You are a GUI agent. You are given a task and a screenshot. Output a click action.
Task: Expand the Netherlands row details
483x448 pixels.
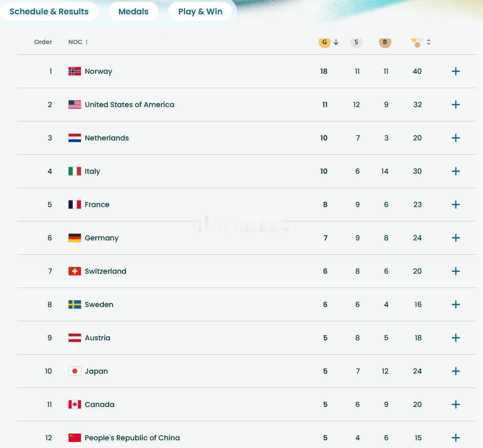pos(456,138)
